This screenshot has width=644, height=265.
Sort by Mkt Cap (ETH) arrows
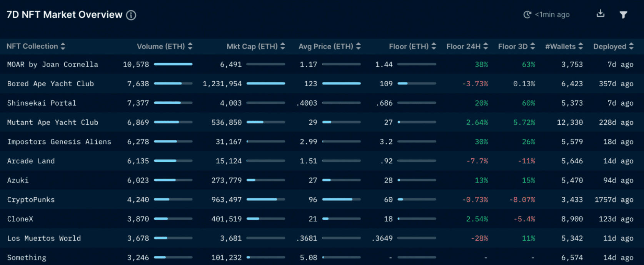pyautogui.click(x=283, y=47)
